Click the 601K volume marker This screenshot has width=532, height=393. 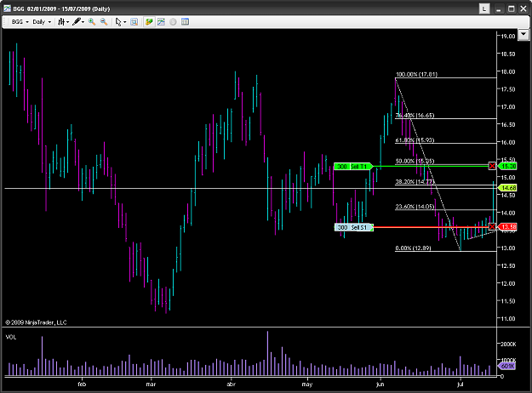pyautogui.click(x=507, y=367)
